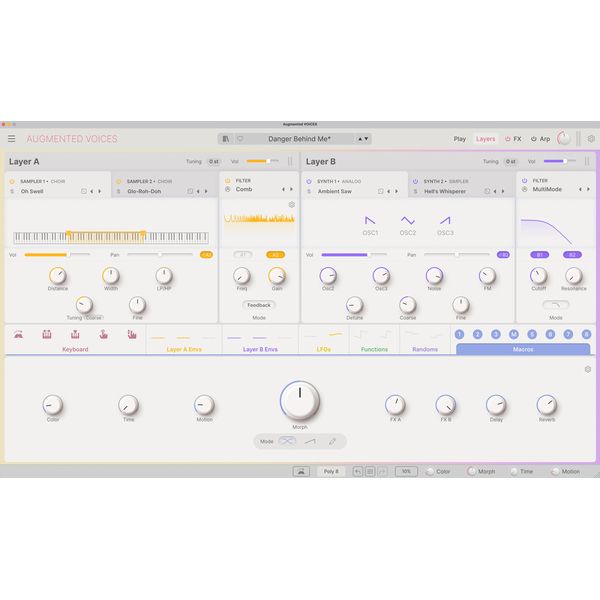Viewport: 600px width, 600px height.
Task: Solo Sampler 1 with S button
Action: [12, 191]
